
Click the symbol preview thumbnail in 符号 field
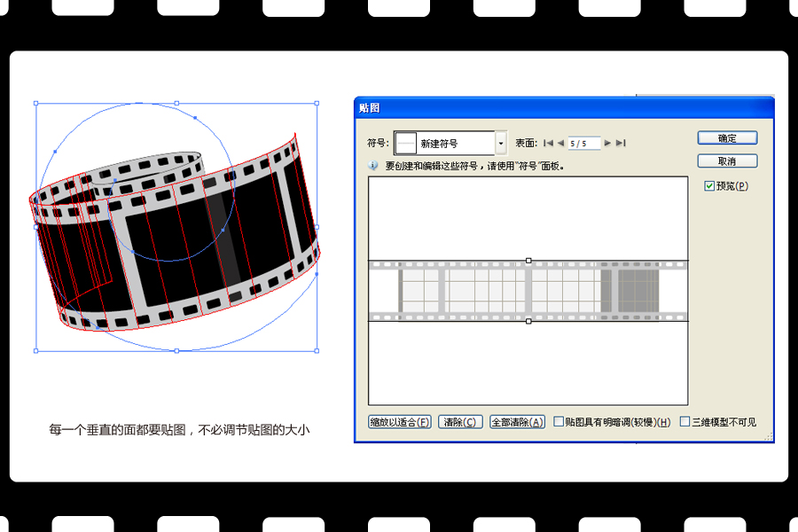click(x=407, y=142)
